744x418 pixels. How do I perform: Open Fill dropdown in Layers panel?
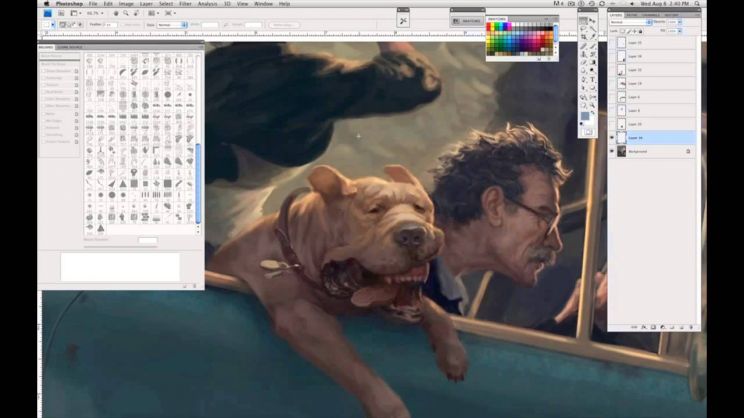tap(679, 31)
